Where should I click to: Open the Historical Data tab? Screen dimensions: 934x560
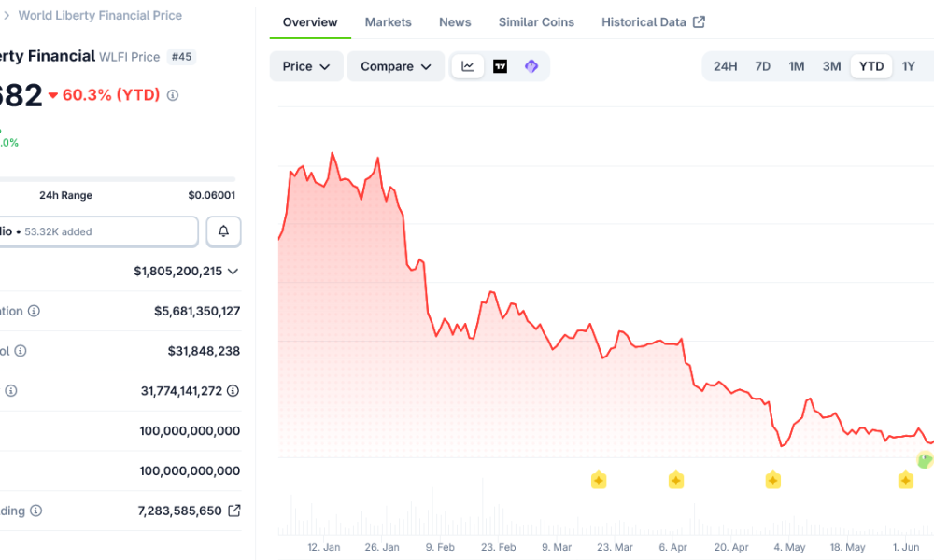(x=653, y=22)
